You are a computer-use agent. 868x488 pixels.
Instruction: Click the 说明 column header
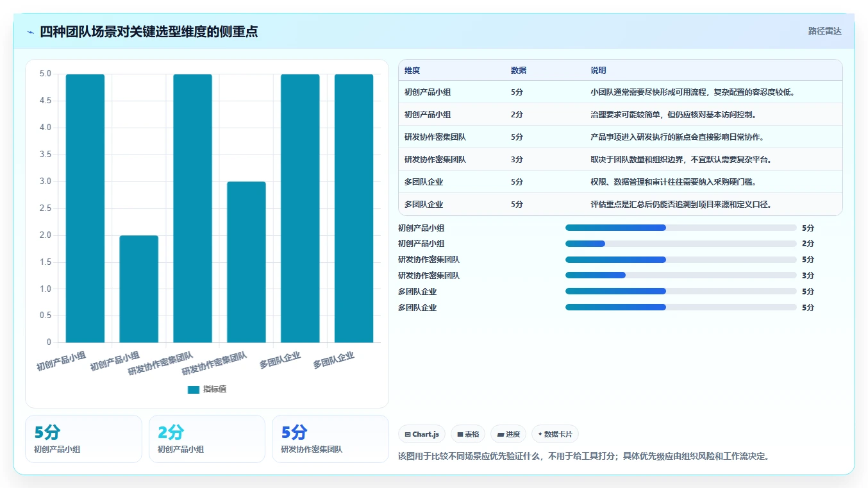(598, 71)
